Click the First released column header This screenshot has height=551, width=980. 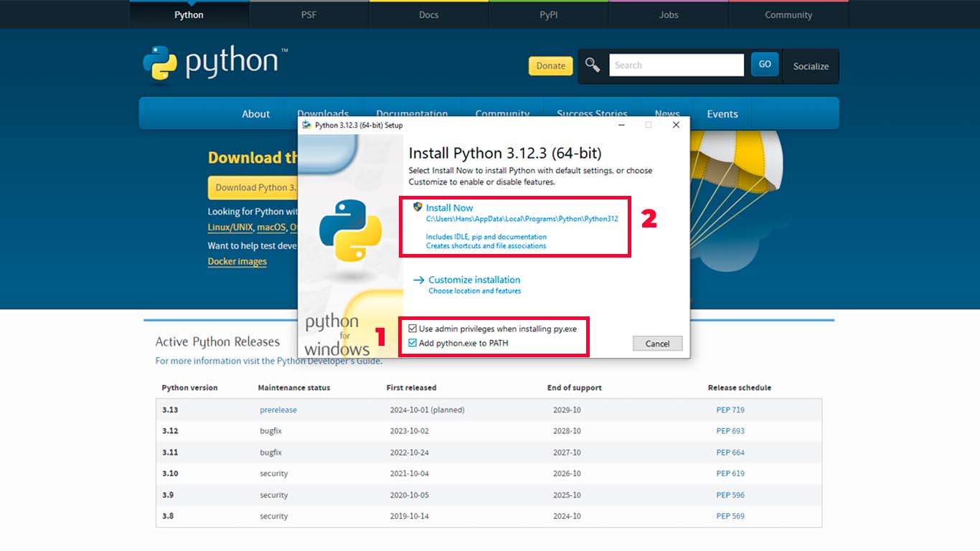pyautogui.click(x=411, y=387)
